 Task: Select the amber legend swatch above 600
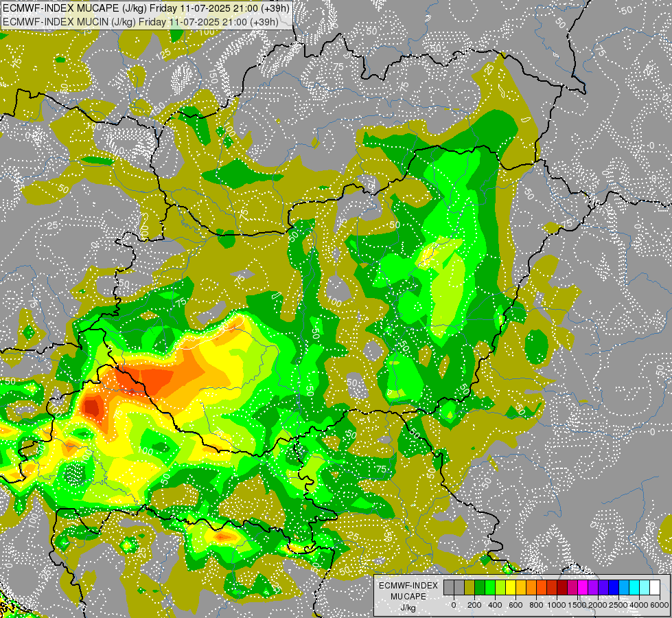click(x=521, y=587)
